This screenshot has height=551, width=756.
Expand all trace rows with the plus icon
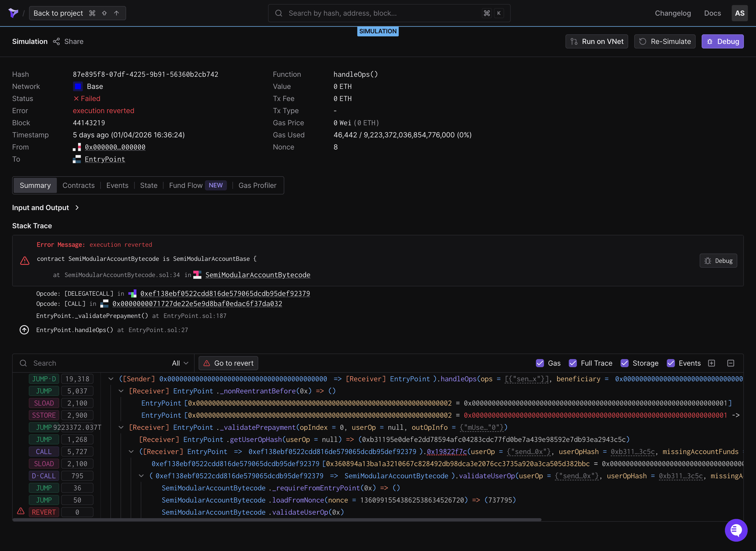click(712, 363)
